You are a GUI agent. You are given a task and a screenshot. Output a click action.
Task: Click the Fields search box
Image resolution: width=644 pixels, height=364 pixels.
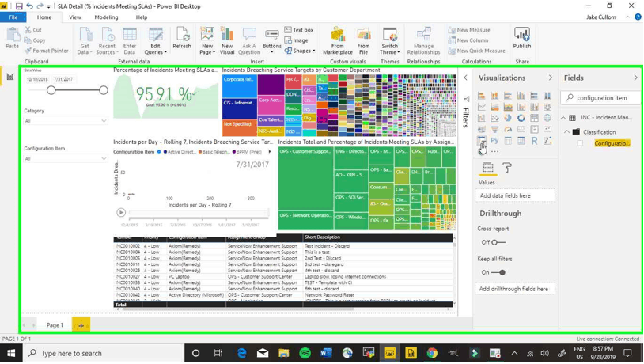click(x=600, y=98)
